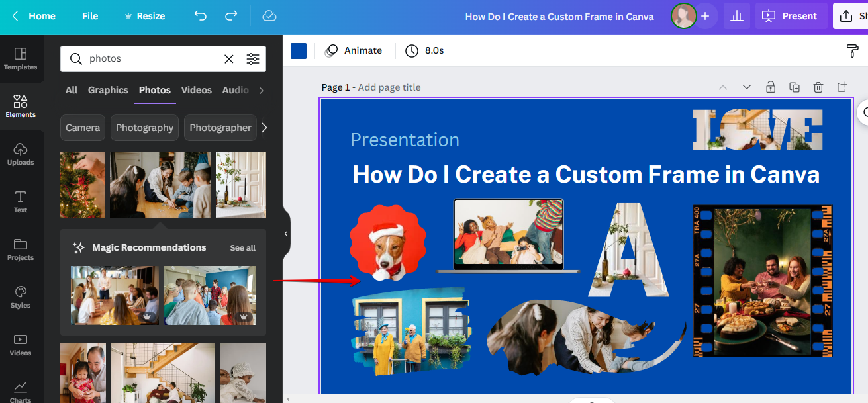This screenshot has height=403, width=868.
Task: Delete Page 1 using the trash icon
Action: coord(818,87)
